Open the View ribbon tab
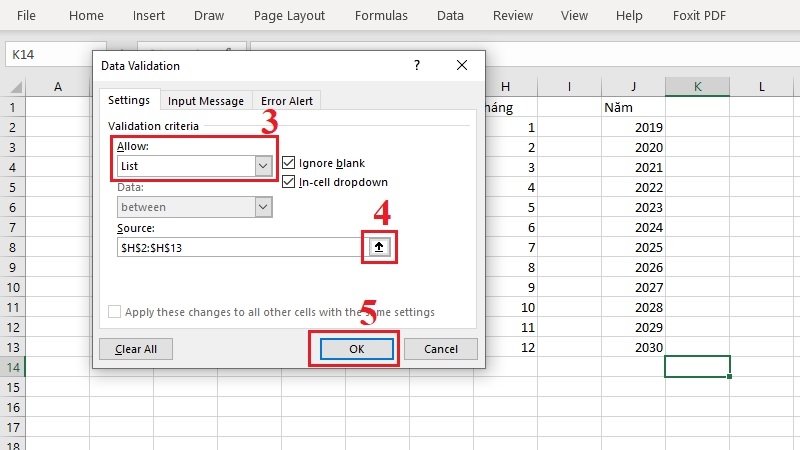 [574, 16]
